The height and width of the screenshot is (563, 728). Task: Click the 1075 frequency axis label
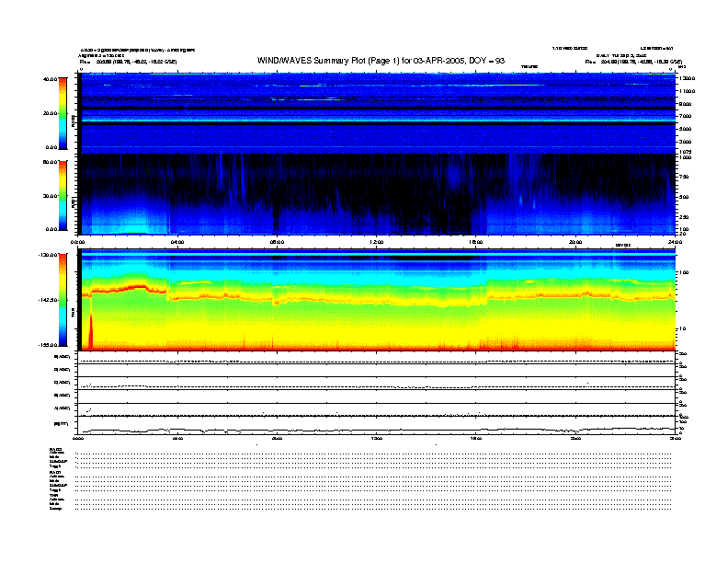tap(686, 152)
